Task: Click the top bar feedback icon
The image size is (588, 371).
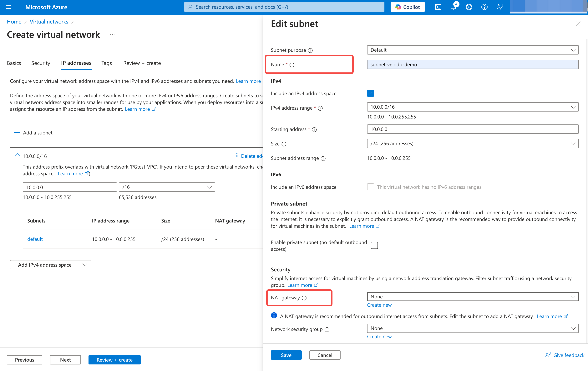Action: click(x=500, y=7)
